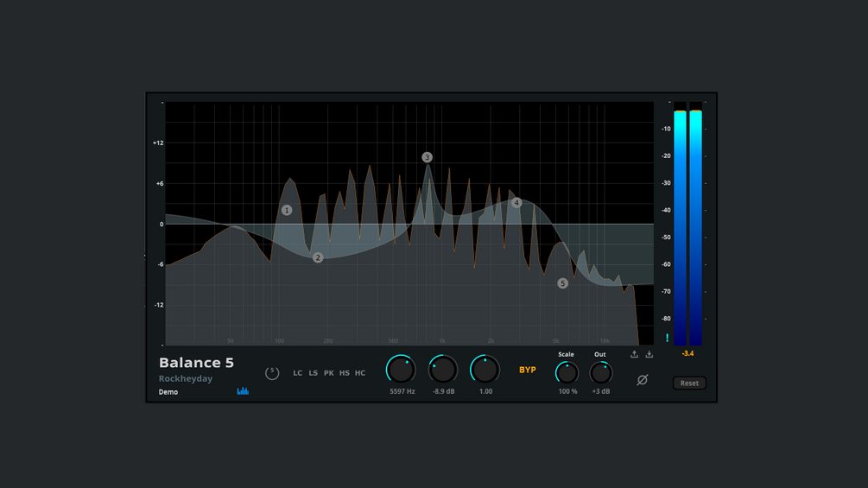Toggle the spectrum analyzer bars icon
868x488 pixels.
coord(243,391)
